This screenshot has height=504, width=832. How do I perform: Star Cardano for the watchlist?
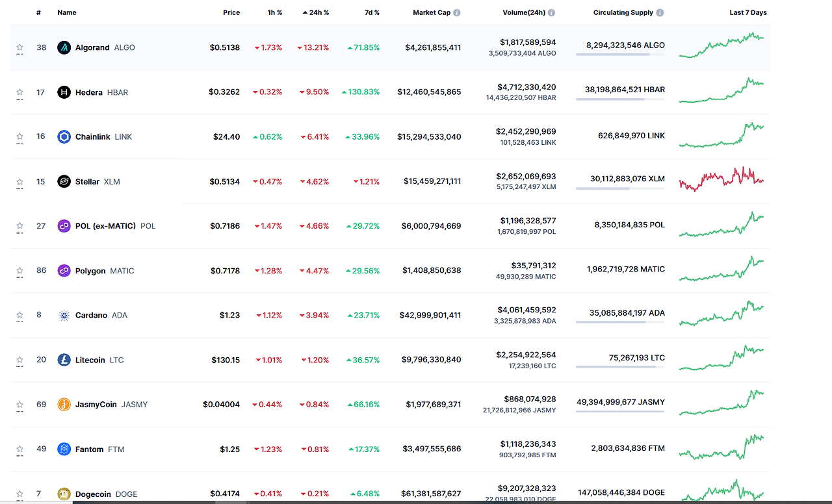point(19,315)
